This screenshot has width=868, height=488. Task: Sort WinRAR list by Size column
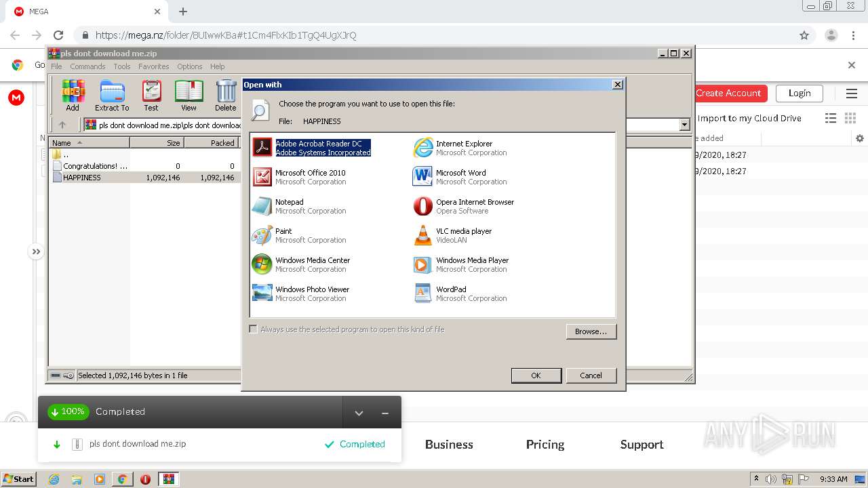point(157,143)
